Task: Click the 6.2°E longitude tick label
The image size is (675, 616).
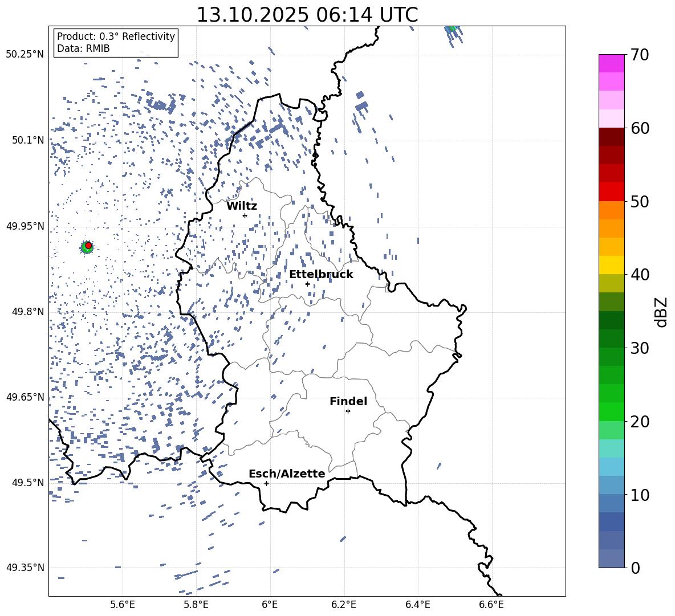Action: click(344, 605)
